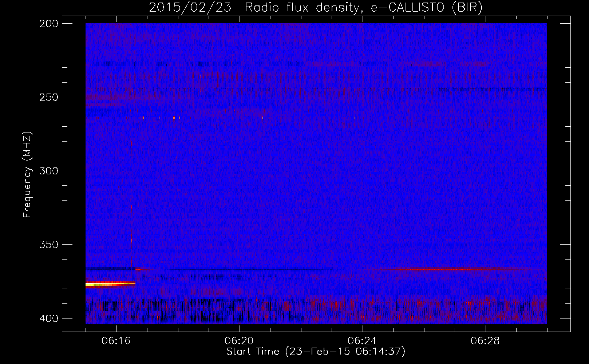Screen dimensions: 589x364
Task: Click the 06:16 time tick label
Action: 116,341
